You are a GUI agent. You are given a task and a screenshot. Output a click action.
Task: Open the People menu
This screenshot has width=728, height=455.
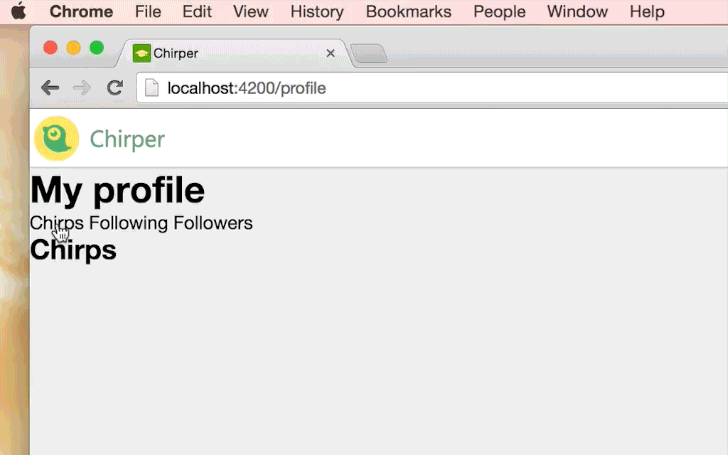click(x=499, y=12)
